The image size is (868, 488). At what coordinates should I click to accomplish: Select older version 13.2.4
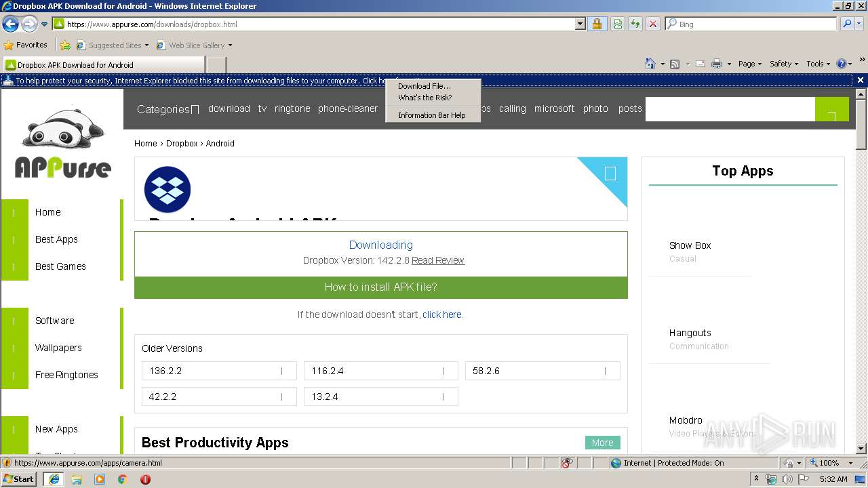point(381,396)
